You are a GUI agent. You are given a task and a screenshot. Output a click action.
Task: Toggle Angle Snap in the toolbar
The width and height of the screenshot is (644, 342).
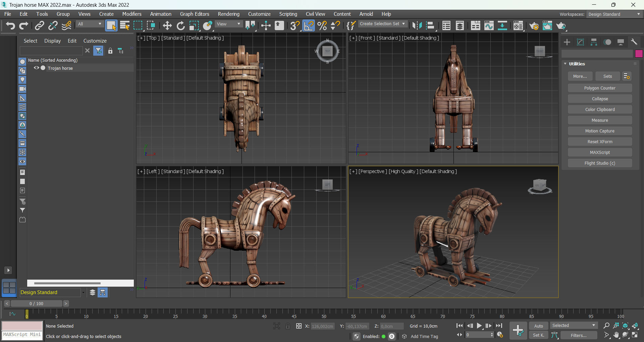pyautogui.click(x=309, y=25)
